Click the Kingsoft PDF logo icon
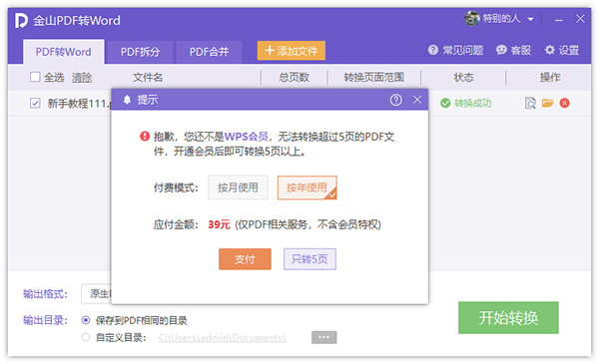 click(21, 20)
